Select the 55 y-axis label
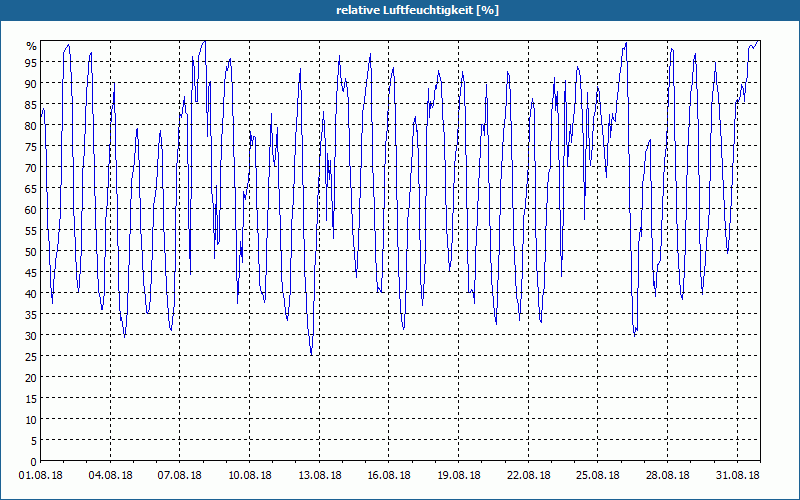800x500 pixels. click(x=31, y=231)
